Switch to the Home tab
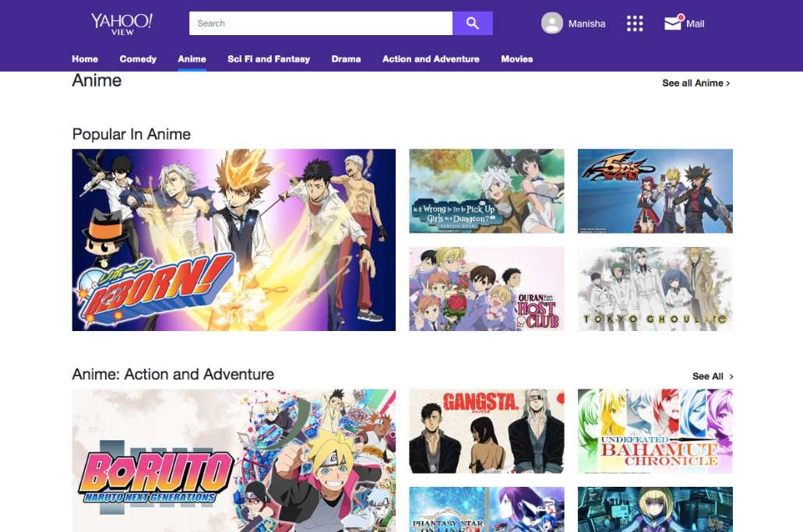803x532 pixels. tap(85, 59)
